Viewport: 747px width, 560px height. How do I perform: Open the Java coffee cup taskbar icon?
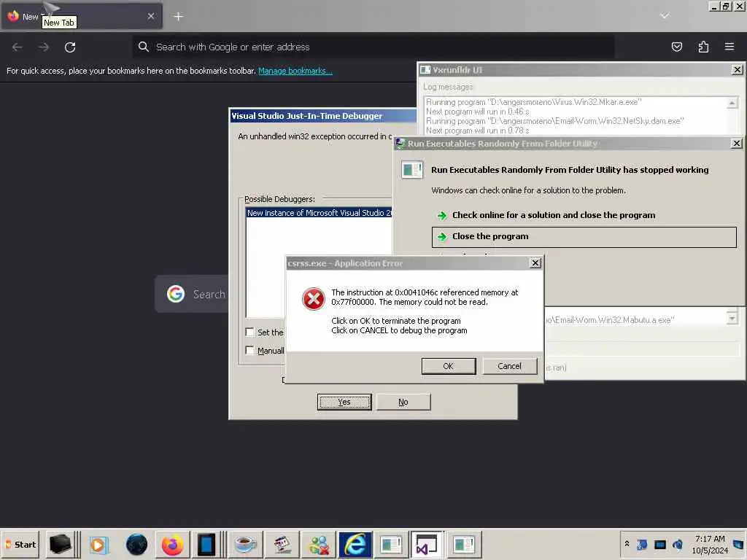pyautogui.click(x=245, y=545)
